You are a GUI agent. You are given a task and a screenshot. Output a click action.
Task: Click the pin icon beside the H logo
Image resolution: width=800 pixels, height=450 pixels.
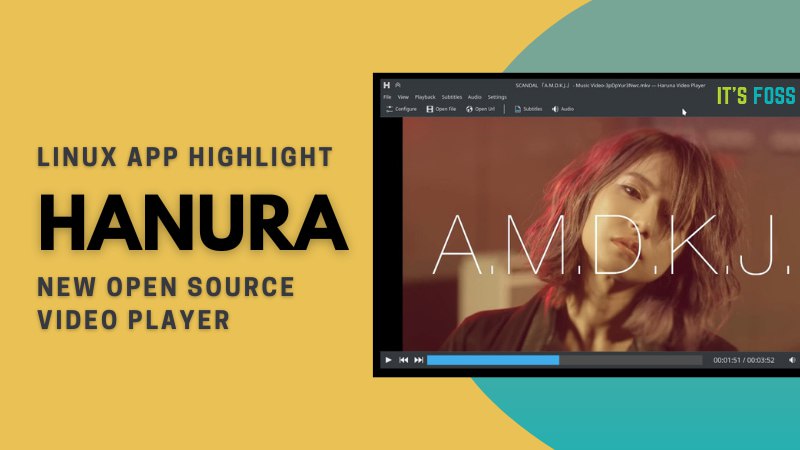point(398,85)
